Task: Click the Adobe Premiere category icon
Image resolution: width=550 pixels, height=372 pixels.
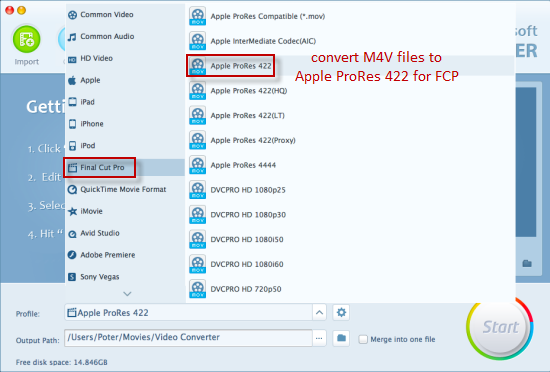Action: (72, 255)
